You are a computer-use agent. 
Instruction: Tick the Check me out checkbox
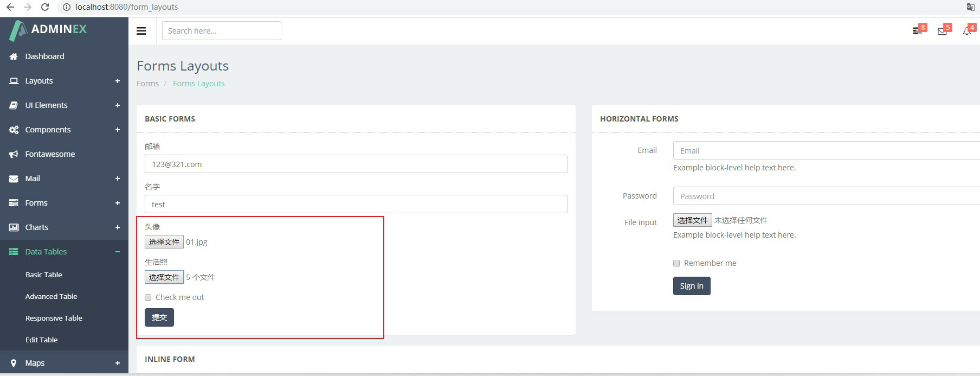[148, 297]
